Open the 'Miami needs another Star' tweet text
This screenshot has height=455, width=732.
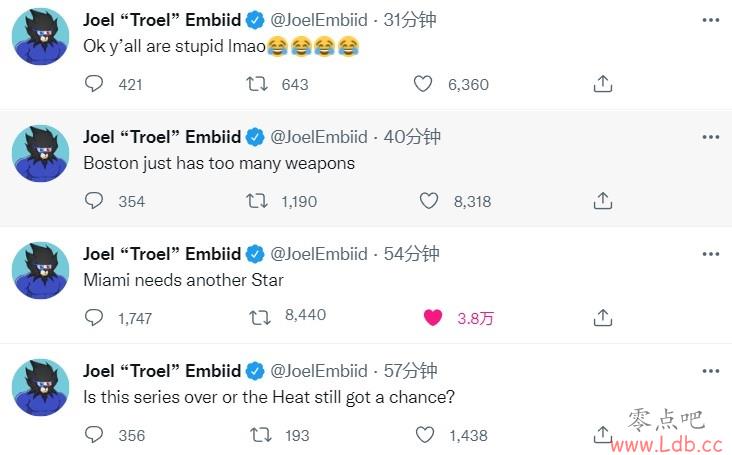[183, 280]
